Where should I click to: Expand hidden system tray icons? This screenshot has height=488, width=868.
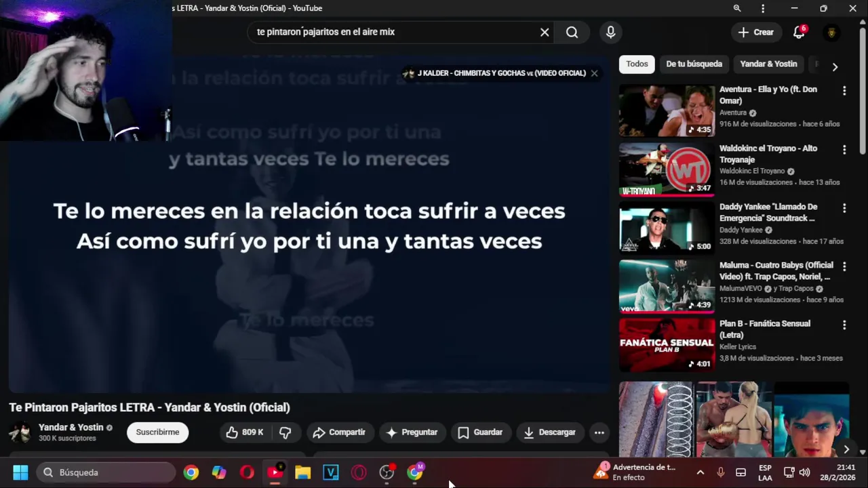pos(701,472)
